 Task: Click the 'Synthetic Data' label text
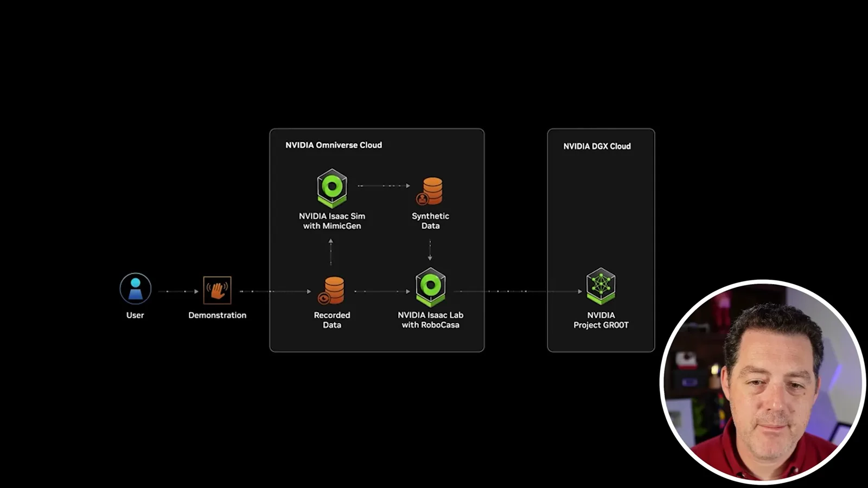click(430, 221)
